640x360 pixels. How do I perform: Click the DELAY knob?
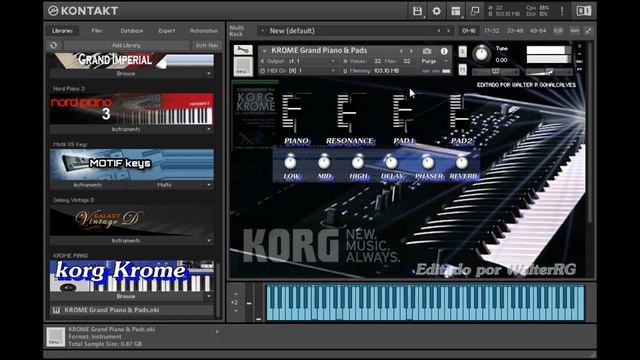tap(391, 162)
